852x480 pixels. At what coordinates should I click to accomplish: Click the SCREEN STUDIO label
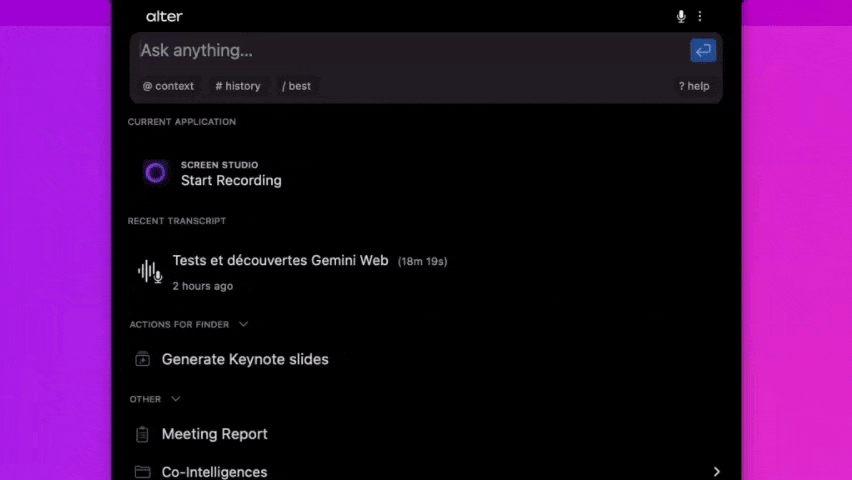(x=220, y=165)
